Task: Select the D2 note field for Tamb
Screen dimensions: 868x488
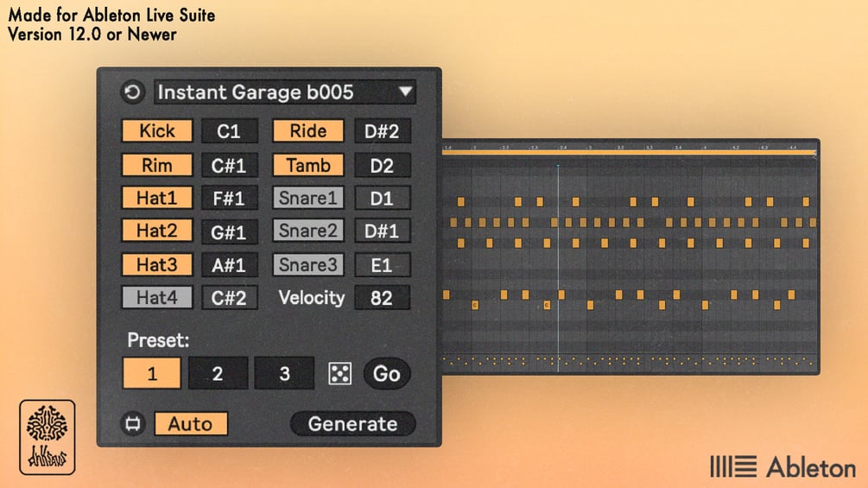Action: [382, 165]
